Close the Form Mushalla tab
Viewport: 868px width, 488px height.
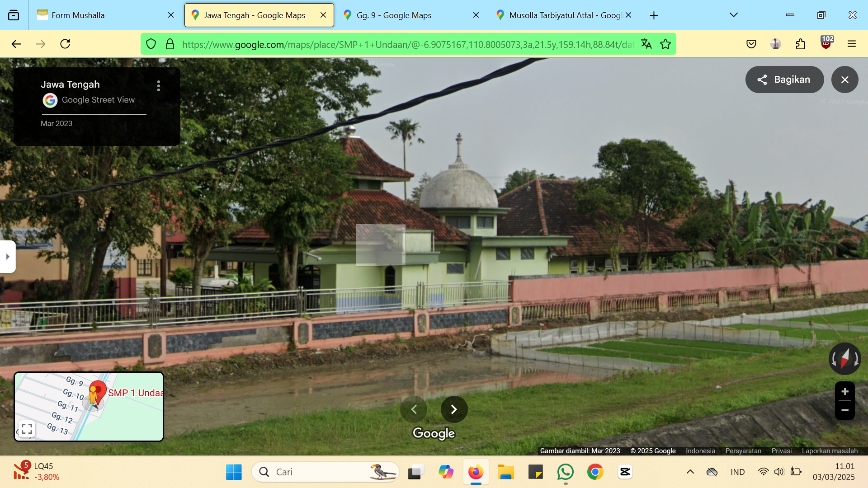[x=171, y=15]
